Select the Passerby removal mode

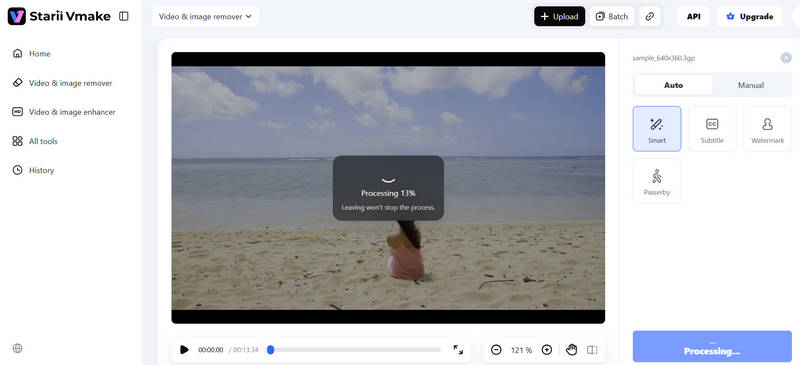tap(657, 181)
